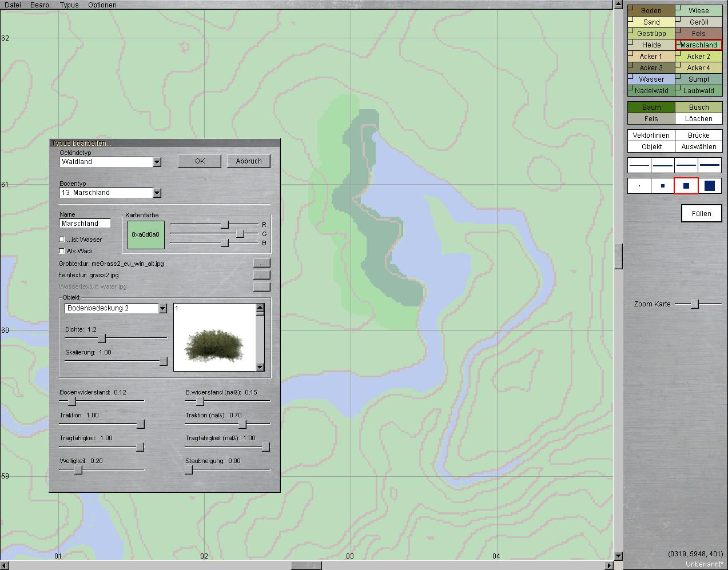Open the Datei menu
This screenshot has height=570, width=728.
pos(13,5)
